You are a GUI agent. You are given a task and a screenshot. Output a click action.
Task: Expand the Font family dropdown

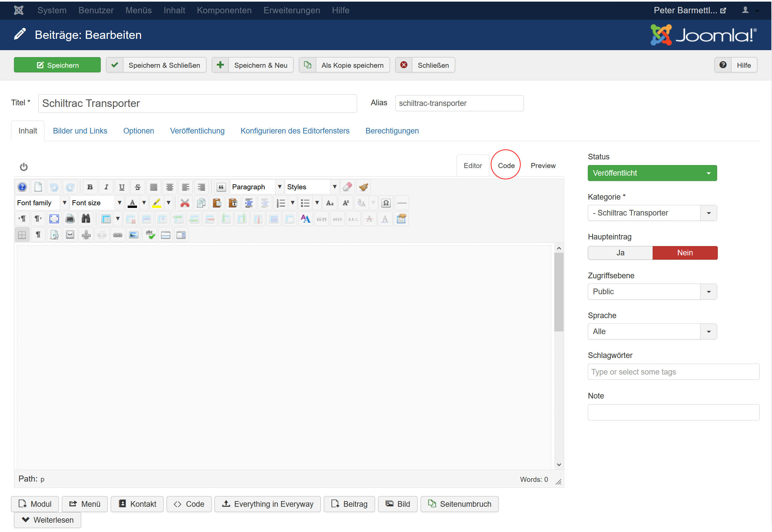[64, 203]
